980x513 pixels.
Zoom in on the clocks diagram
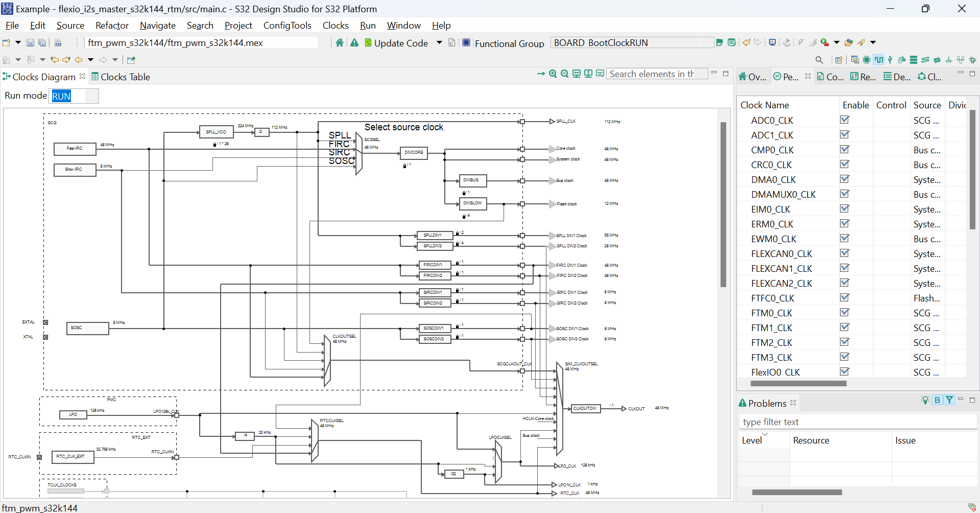(x=553, y=74)
